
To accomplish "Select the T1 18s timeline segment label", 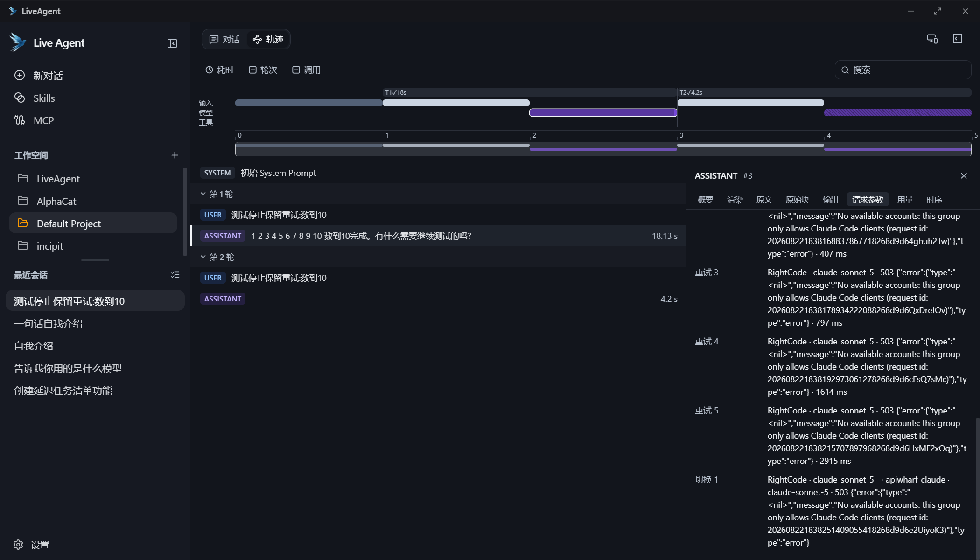I will point(396,92).
